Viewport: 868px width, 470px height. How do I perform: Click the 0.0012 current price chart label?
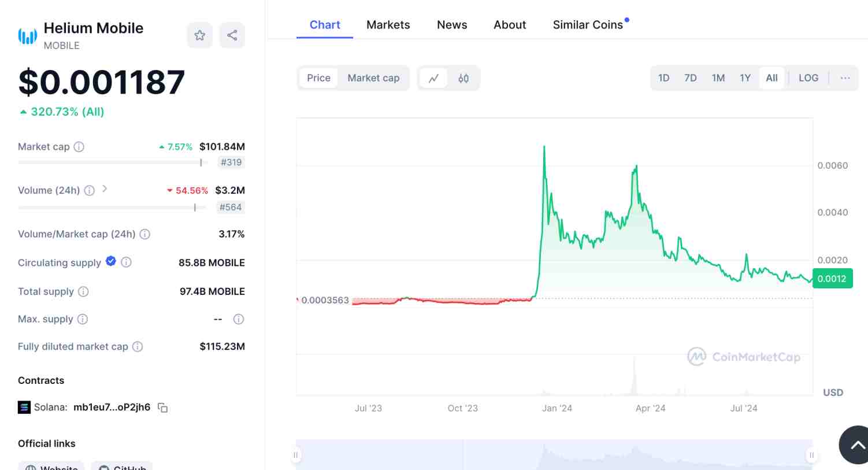pos(832,279)
